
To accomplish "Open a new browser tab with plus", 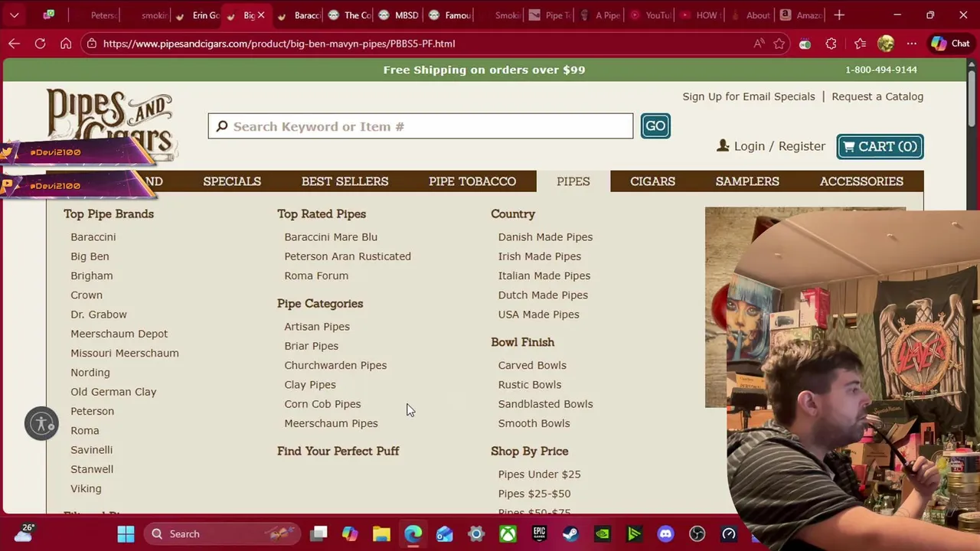I will 839,15.
